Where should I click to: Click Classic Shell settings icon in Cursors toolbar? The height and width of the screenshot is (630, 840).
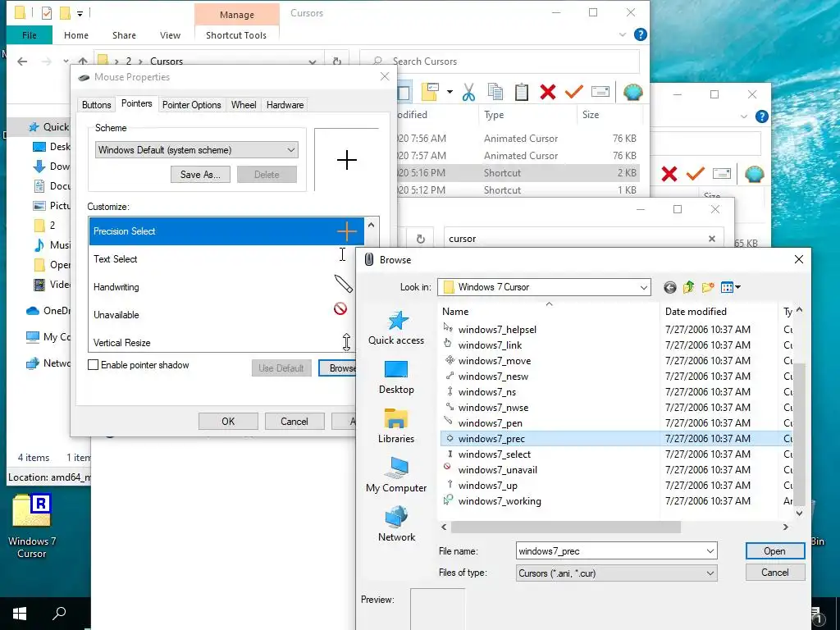click(632, 92)
